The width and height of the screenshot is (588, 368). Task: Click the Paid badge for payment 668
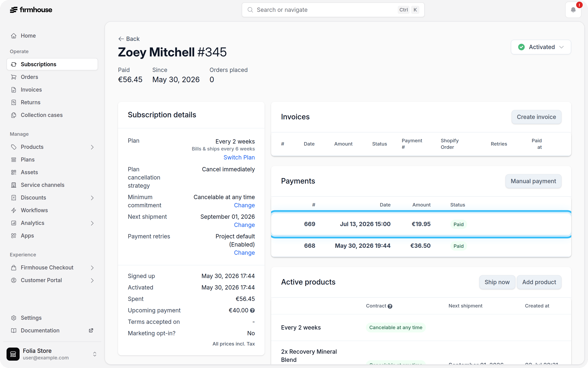pyautogui.click(x=458, y=246)
